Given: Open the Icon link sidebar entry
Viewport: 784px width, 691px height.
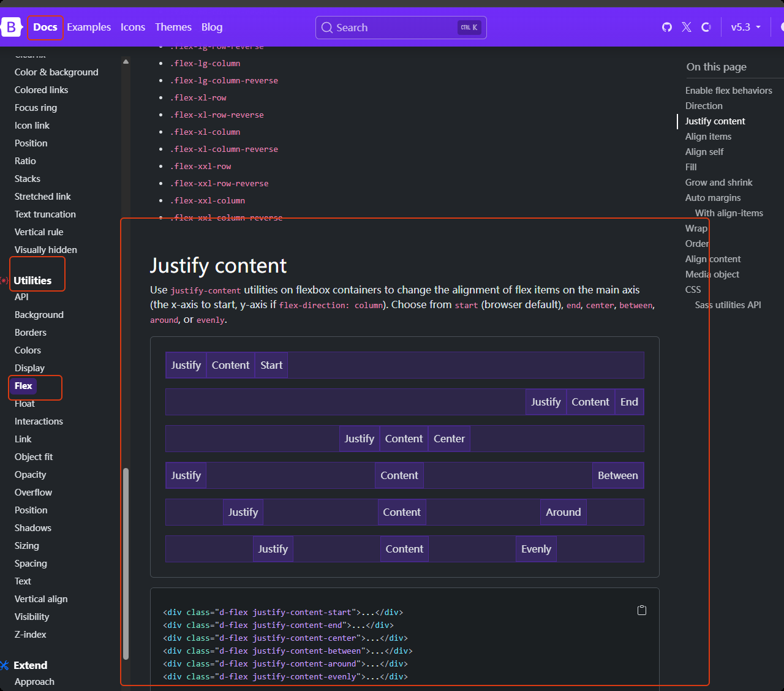Looking at the screenshot, I should click(32, 126).
